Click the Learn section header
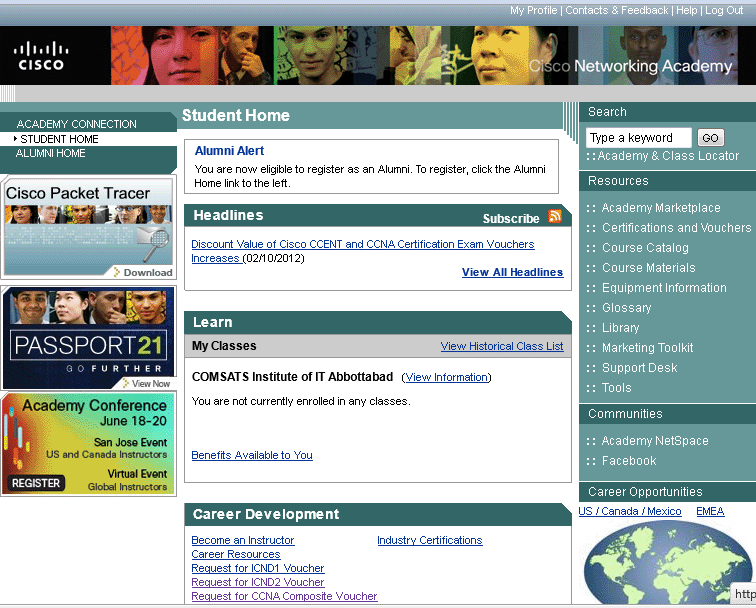 pyautogui.click(x=213, y=322)
